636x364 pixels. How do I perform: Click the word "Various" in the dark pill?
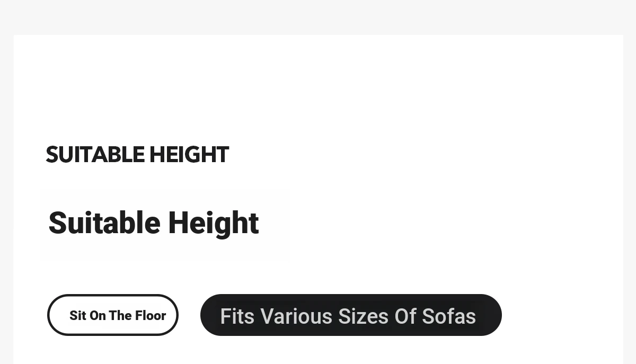click(x=296, y=316)
